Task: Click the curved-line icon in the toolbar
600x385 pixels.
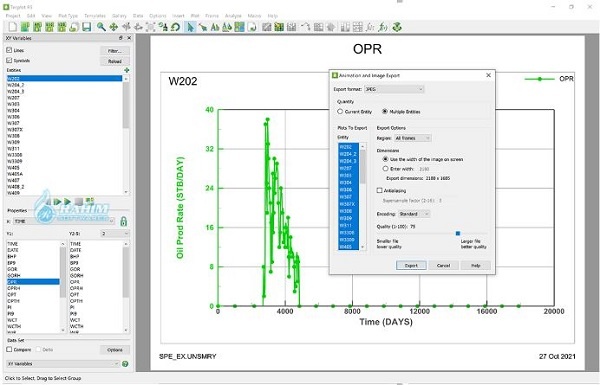Action: click(305, 27)
